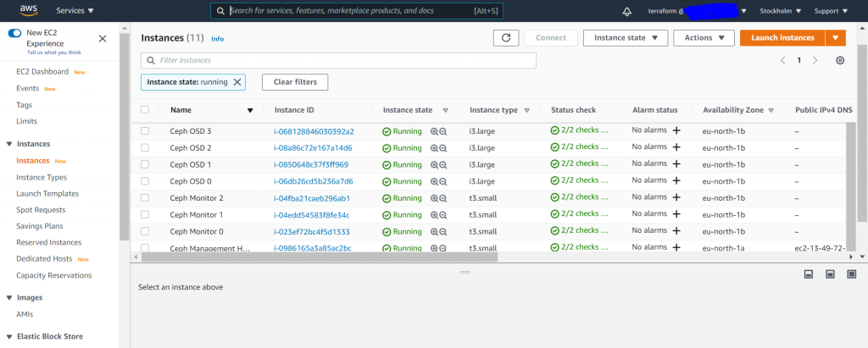This screenshot has width=868, height=348.
Task: Zoom in filter for Ceph OSD 2 state
Action: [x=434, y=148]
